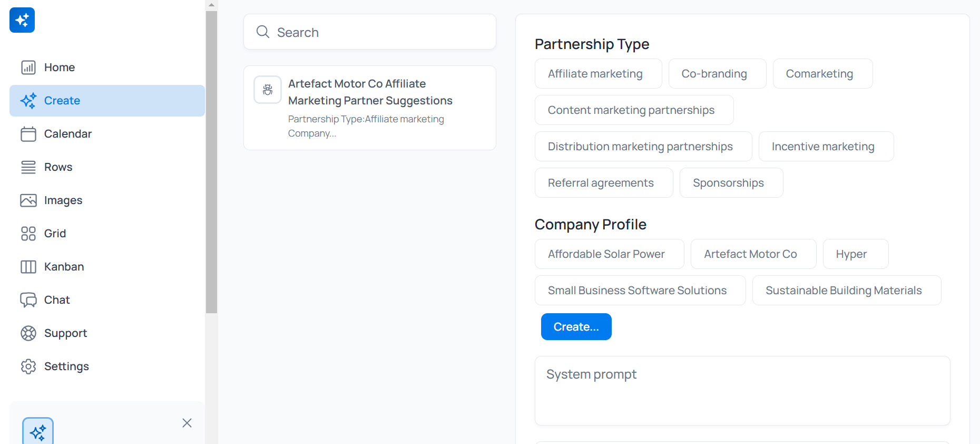Click the Calendar icon in sidebar

pyautogui.click(x=28, y=134)
